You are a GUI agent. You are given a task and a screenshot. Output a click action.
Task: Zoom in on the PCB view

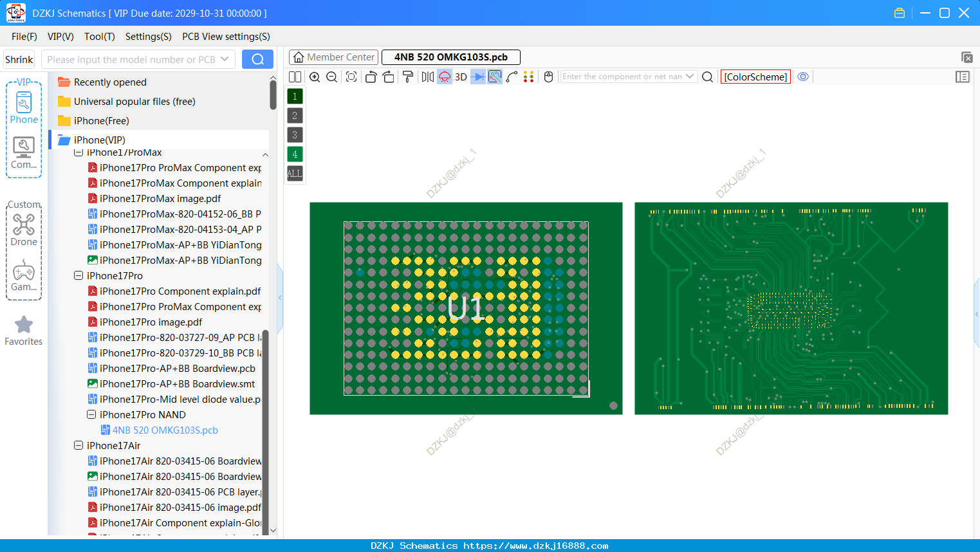[315, 77]
